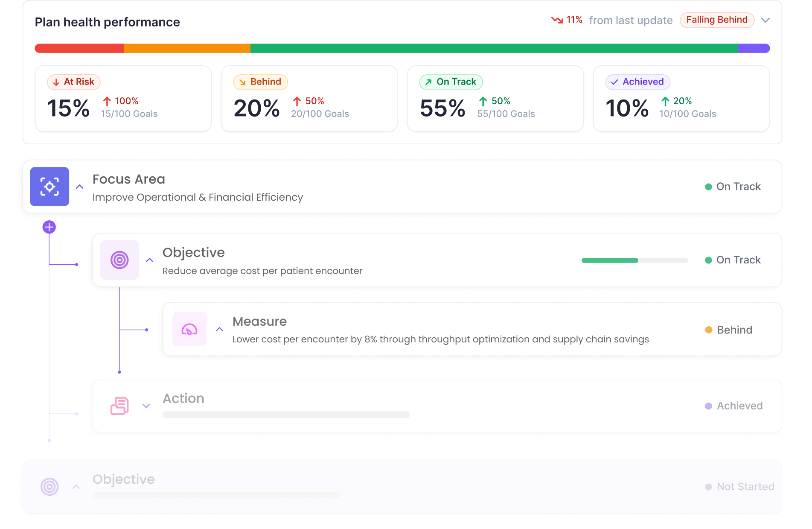Click the Achieved checkmark icon
The image size is (812, 529).
pyautogui.click(x=614, y=82)
